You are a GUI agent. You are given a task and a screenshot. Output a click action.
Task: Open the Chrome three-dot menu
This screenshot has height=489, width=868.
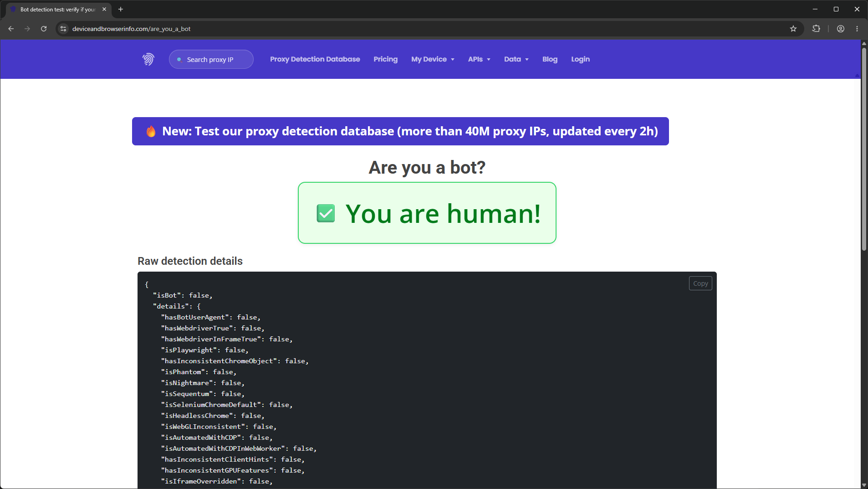[x=857, y=29]
